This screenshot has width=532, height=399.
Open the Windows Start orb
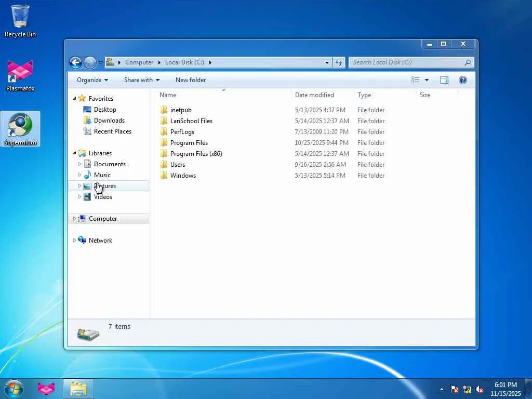point(14,389)
